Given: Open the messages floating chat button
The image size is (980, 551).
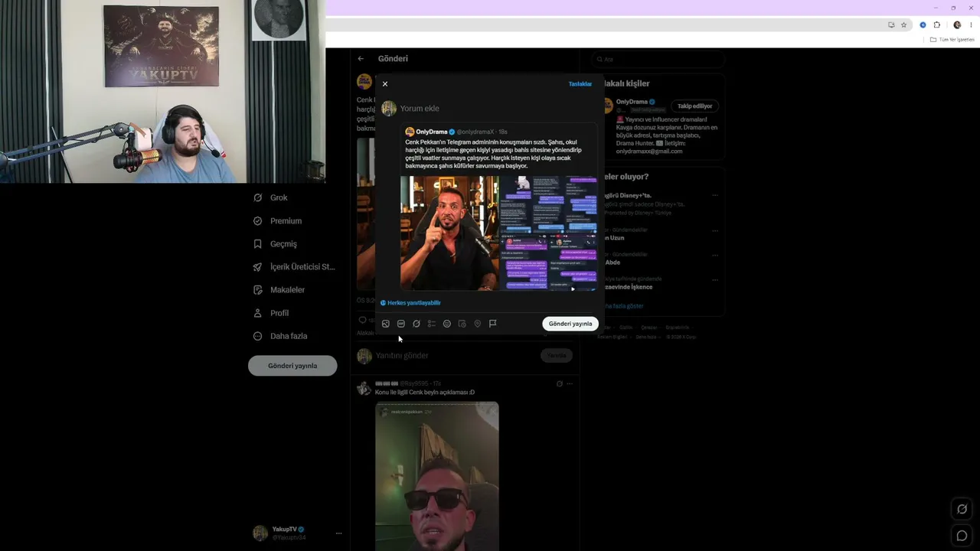Looking at the screenshot, I should [962, 536].
